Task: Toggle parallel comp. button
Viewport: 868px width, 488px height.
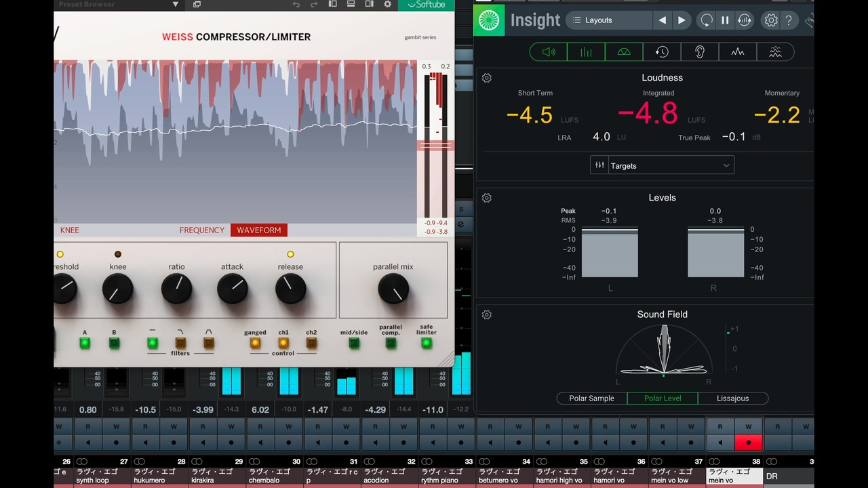Action: point(391,343)
